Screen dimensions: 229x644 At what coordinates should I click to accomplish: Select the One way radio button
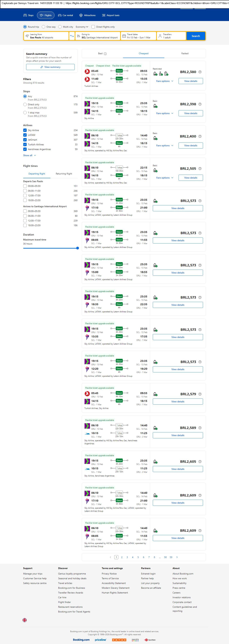pos(44,27)
